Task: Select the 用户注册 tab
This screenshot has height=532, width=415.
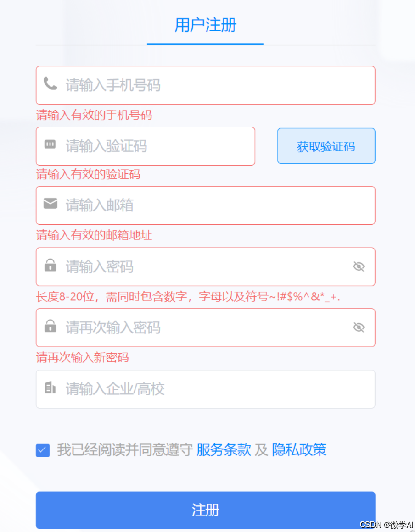Action: pos(205,25)
